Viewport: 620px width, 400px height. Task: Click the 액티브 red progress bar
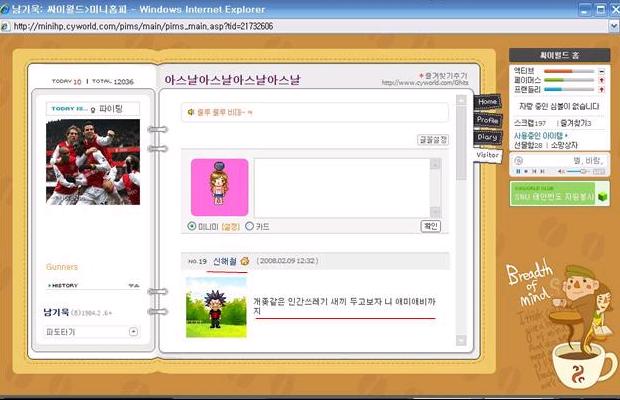pos(569,71)
